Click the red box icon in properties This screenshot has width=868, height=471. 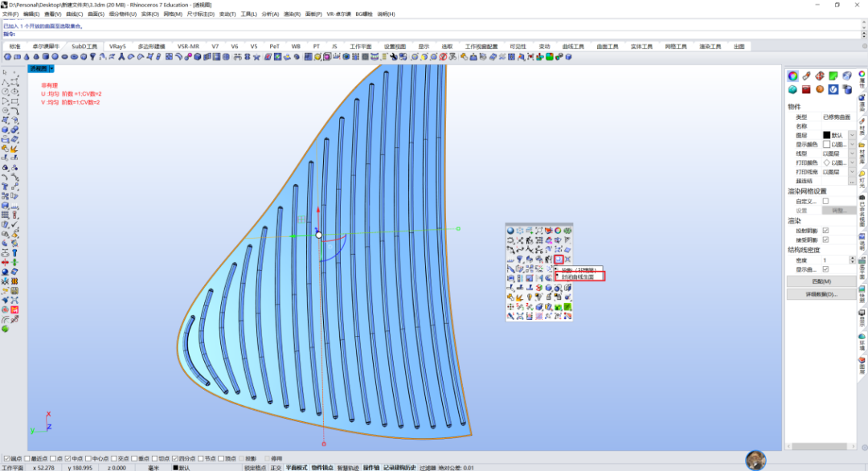click(x=806, y=89)
